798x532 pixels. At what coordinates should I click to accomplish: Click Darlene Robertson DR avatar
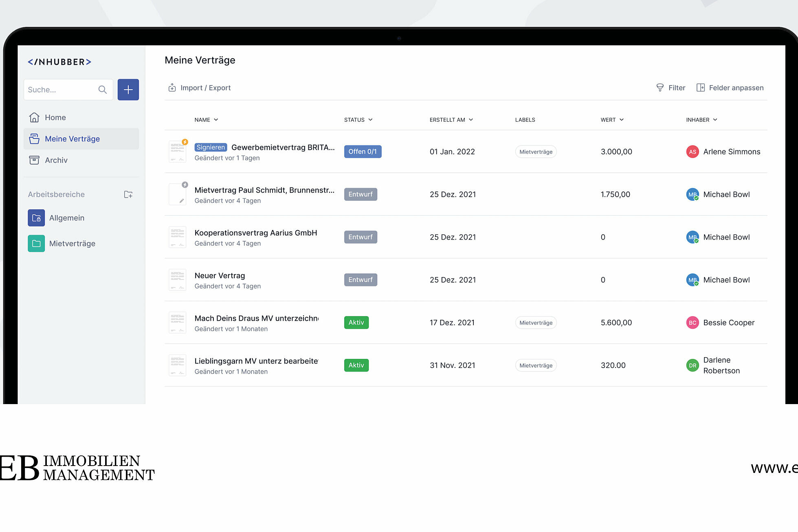point(692,365)
